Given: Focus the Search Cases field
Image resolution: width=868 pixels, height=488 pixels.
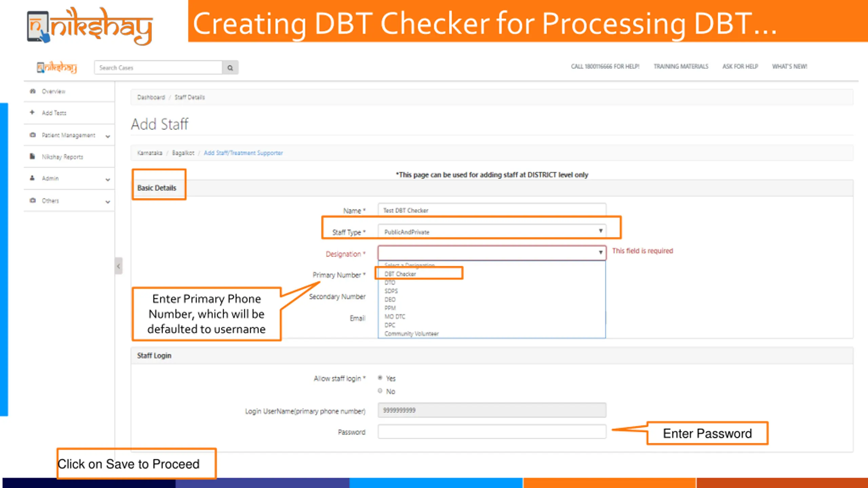Looking at the screenshot, I should click(x=158, y=67).
